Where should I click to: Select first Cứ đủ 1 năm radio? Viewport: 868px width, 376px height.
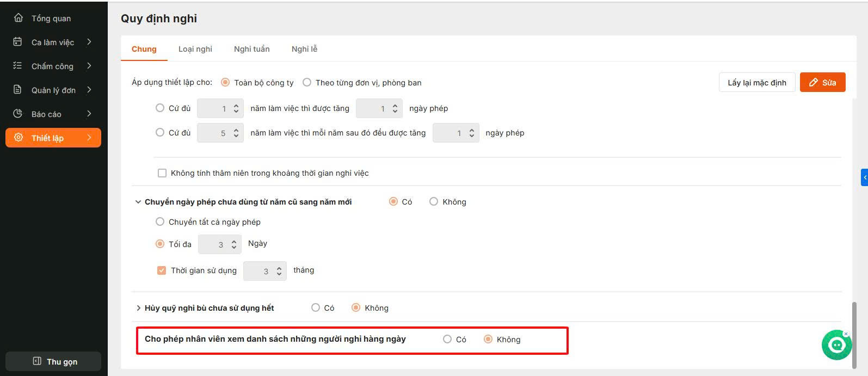tap(160, 108)
